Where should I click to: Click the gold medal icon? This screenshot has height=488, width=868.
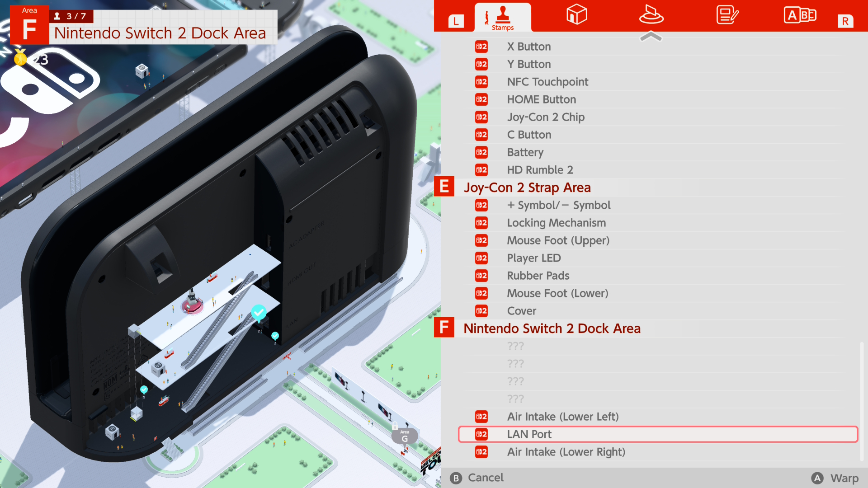coord(20,57)
